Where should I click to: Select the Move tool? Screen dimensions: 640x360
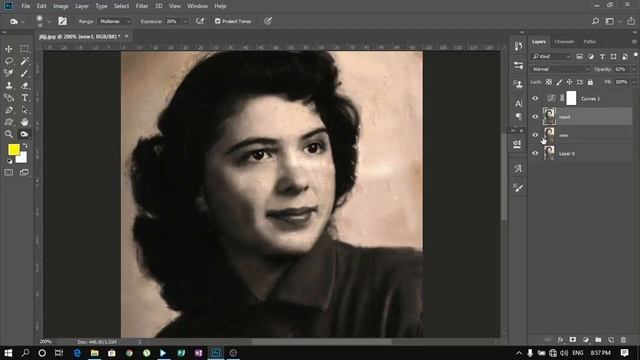pos(9,49)
